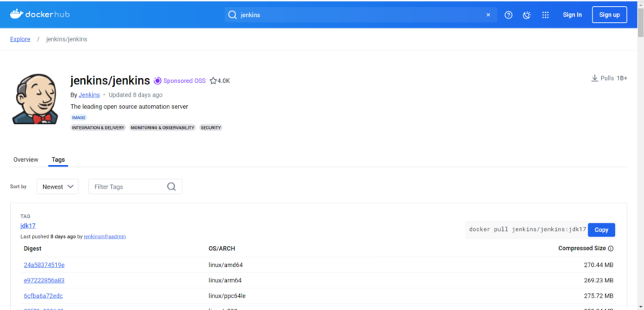Click the linux/amd64 cell
This screenshot has width=644, height=310.
point(225,265)
